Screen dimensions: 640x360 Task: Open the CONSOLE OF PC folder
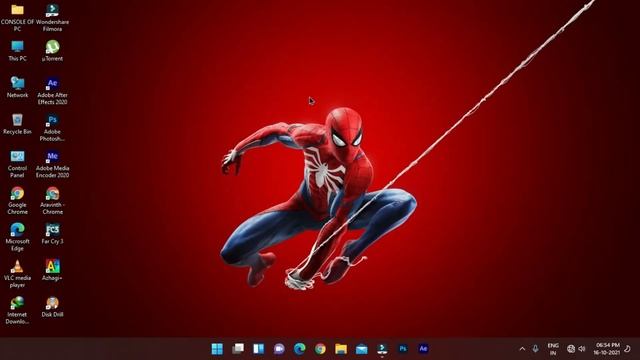17,17
